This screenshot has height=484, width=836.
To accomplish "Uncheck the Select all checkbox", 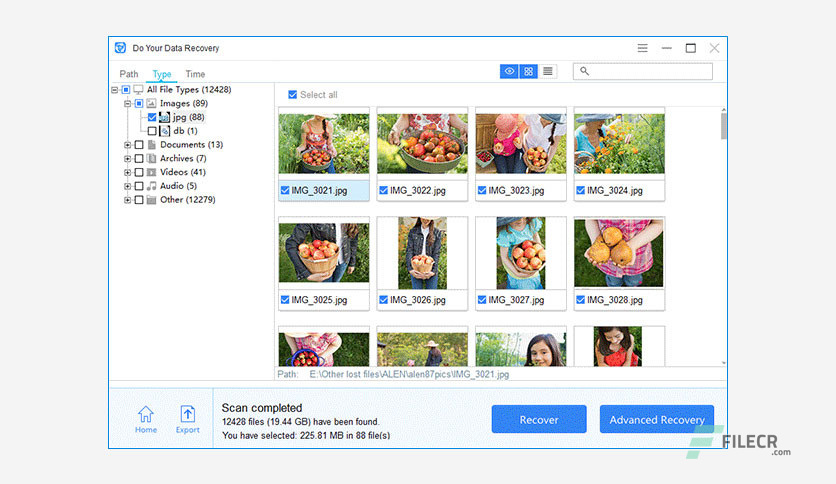I will coord(292,94).
